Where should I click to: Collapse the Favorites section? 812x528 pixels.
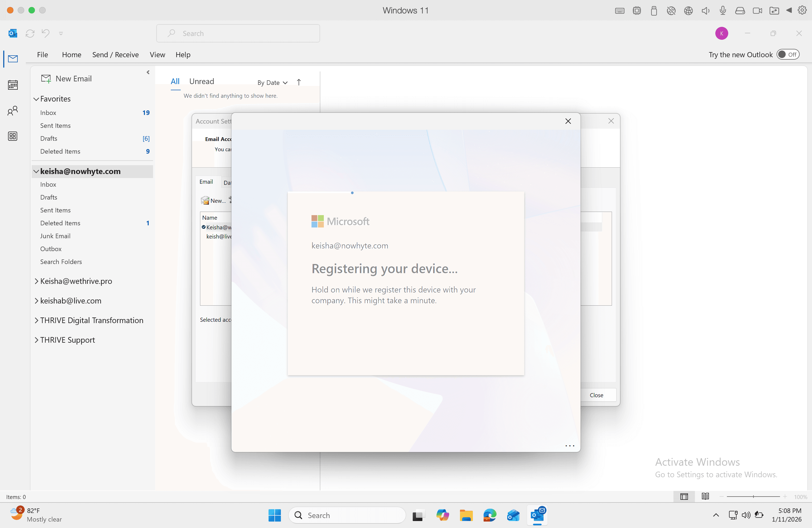(x=36, y=99)
